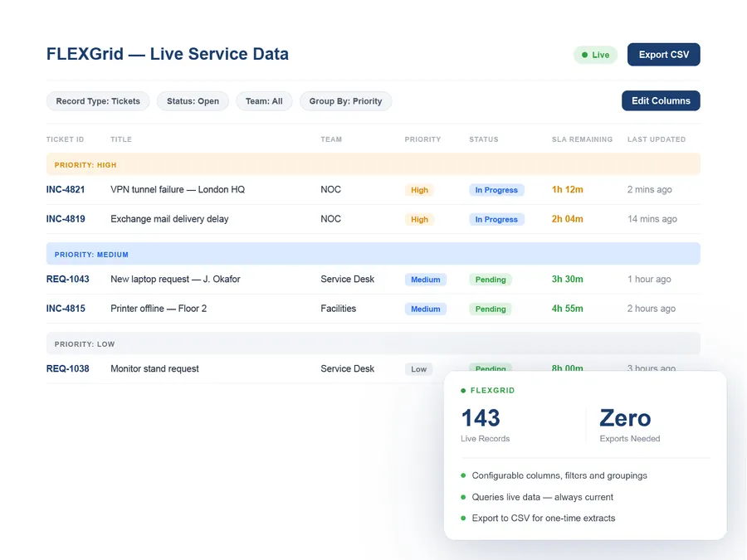Screen dimensions: 747x560
Task: Click 'Export to CSV for one-time extracts' bullet
Action: click(543, 518)
